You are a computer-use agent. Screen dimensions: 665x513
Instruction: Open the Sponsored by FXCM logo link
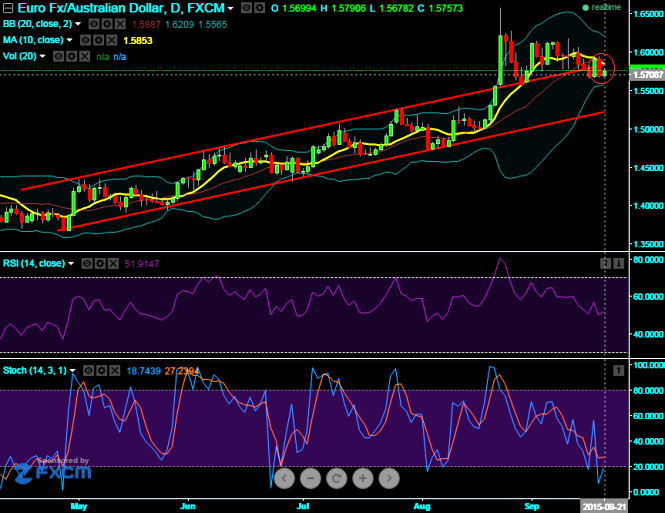53,470
